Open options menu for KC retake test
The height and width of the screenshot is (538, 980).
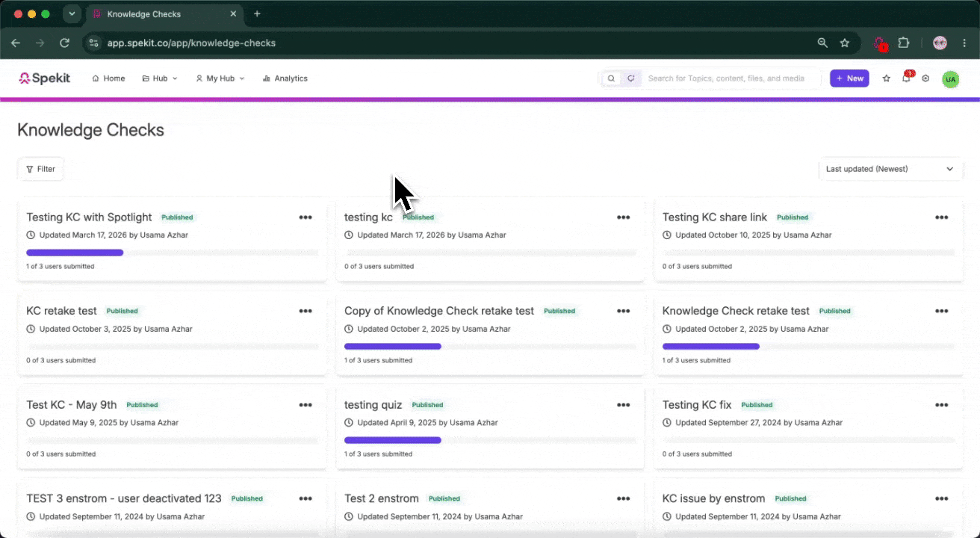tap(306, 311)
